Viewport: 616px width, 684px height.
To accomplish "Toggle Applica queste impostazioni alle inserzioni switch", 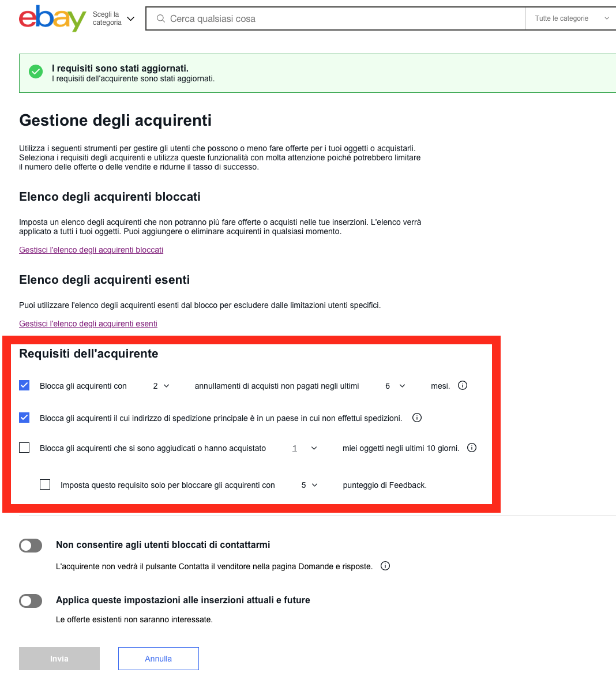I will click(x=31, y=601).
